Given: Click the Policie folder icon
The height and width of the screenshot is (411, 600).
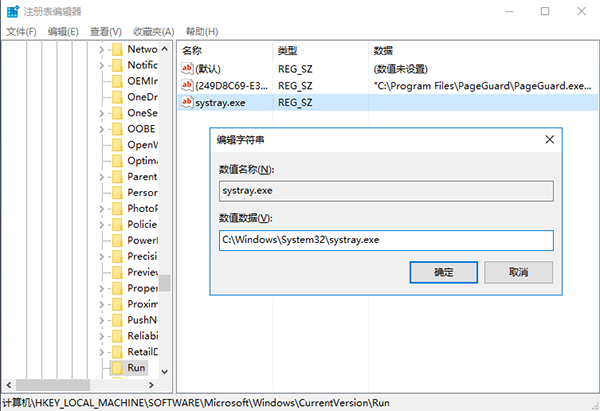Looking at the screenshot, I should pyautogui.click(x=117, y=225).
